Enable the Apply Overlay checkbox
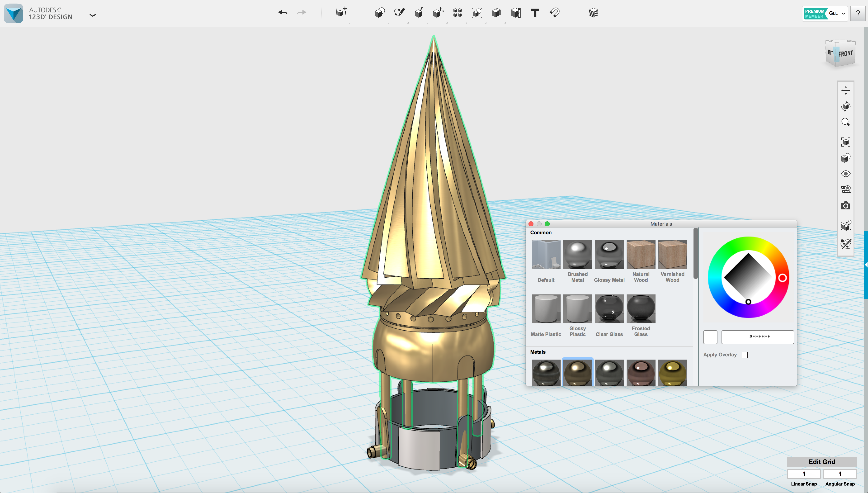The height and width of the screenshot is (493, 868). (745, 355)
